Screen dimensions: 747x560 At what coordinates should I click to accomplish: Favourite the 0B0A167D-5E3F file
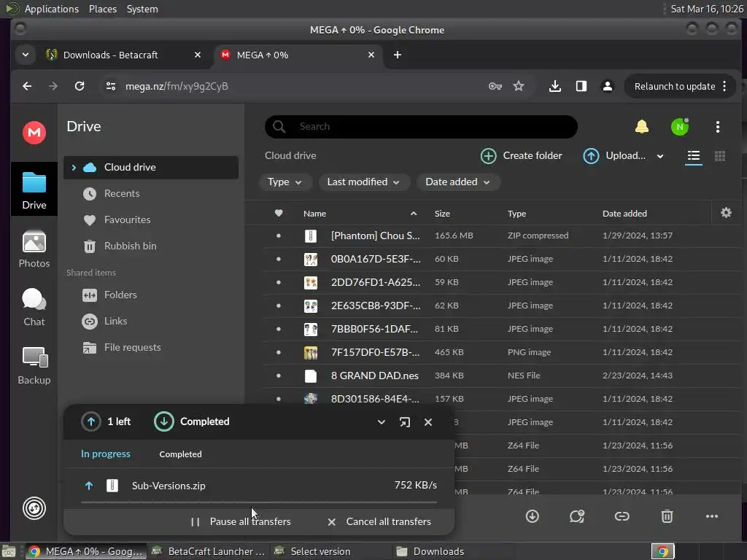click(279, 259)
